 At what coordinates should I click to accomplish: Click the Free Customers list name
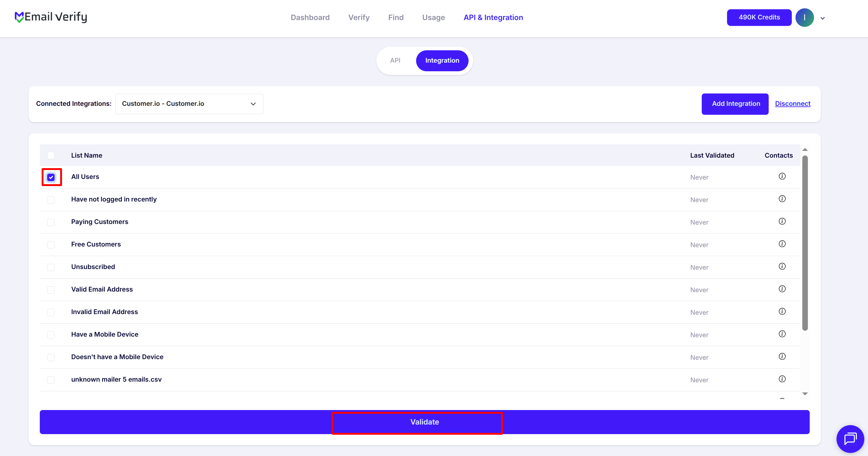coord(96,244)
